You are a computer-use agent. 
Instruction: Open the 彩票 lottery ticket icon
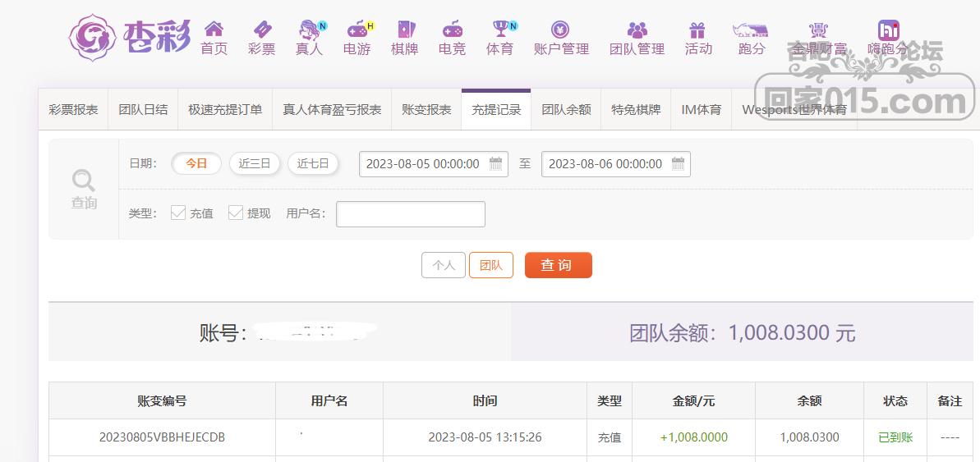[x=261, y=30]
